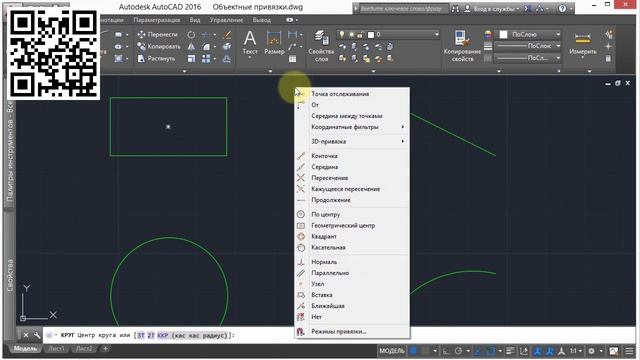640x360 pixels.
Task: Toggle polar tracking in status bar
Action: coord(458,351)
